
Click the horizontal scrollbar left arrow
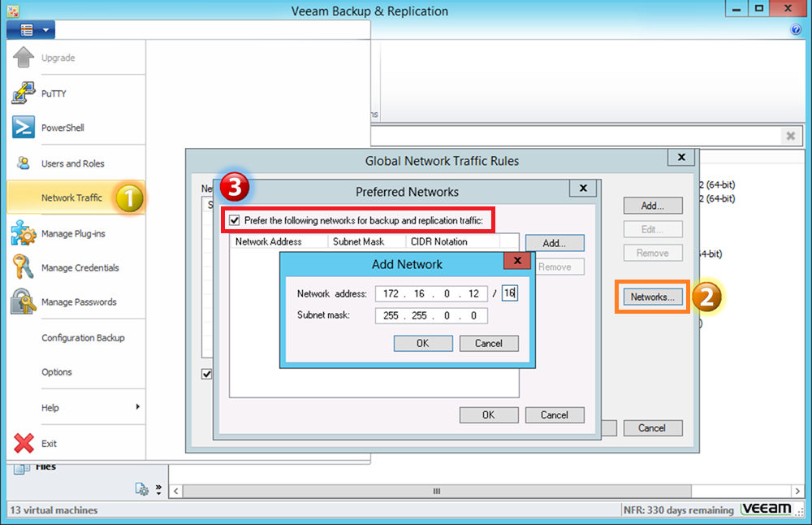pos(176,491)
